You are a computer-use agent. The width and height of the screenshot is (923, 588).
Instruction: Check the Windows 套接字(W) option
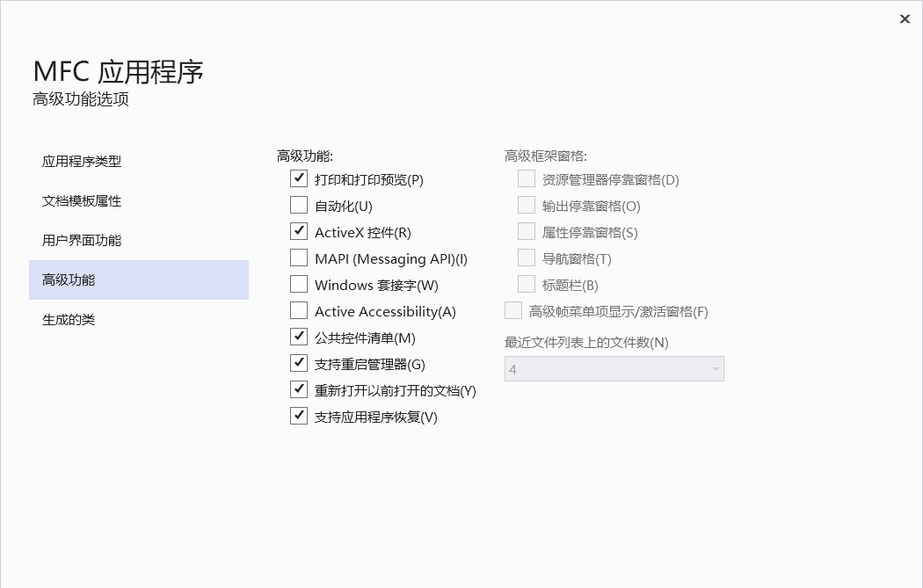299,285
